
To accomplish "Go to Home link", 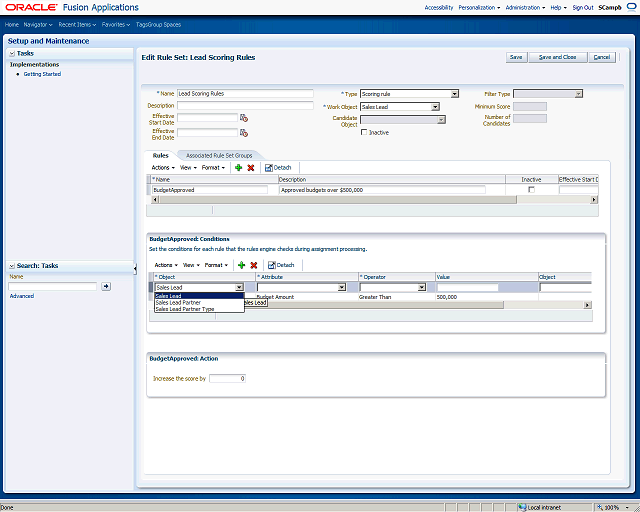I will tap(12, 24).
